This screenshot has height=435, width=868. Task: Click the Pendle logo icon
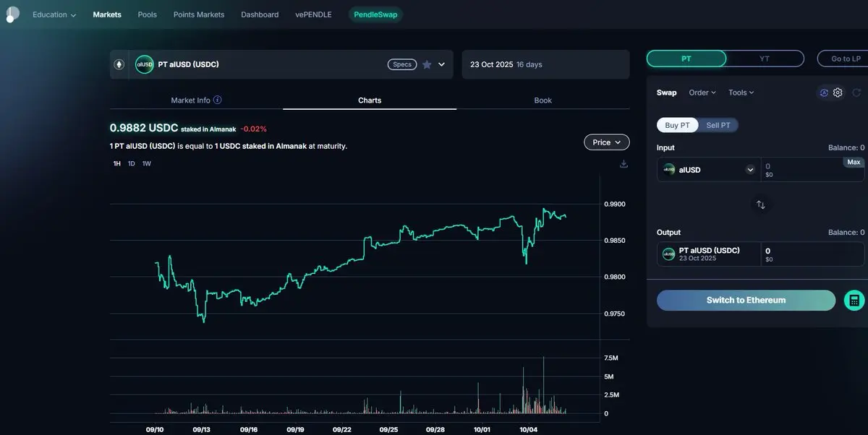12,14
